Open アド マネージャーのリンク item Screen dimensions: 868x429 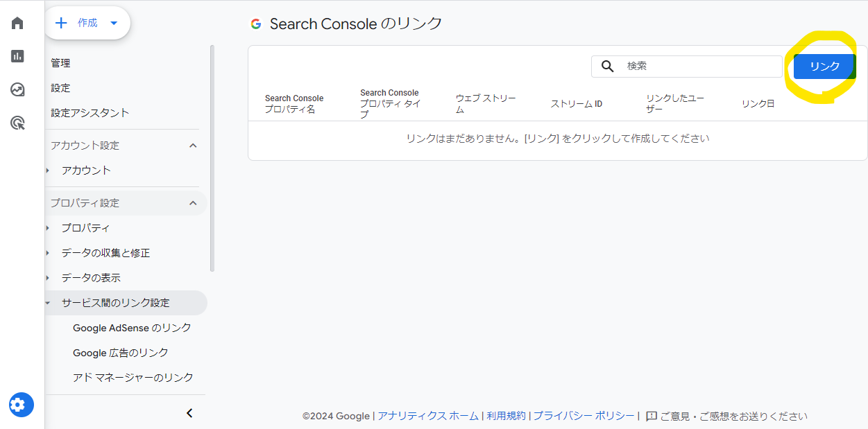133,378
